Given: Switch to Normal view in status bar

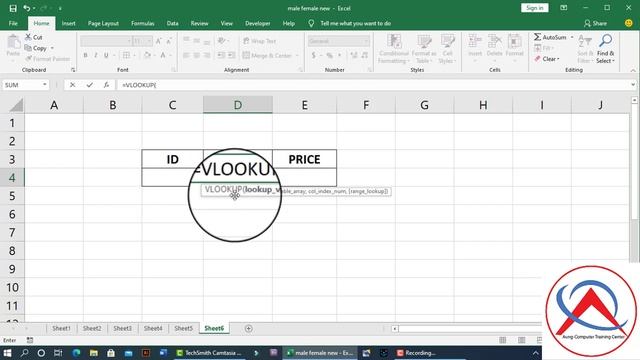Looking at the screenshot, I should point(503,340).
